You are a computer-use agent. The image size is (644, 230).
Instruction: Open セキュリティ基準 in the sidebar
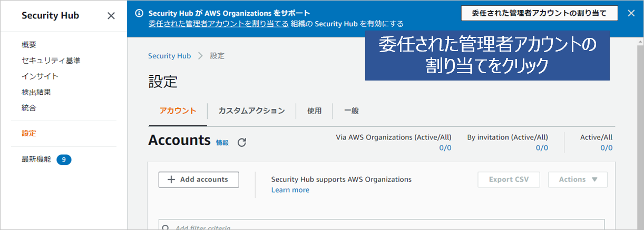tap(51, 61)
